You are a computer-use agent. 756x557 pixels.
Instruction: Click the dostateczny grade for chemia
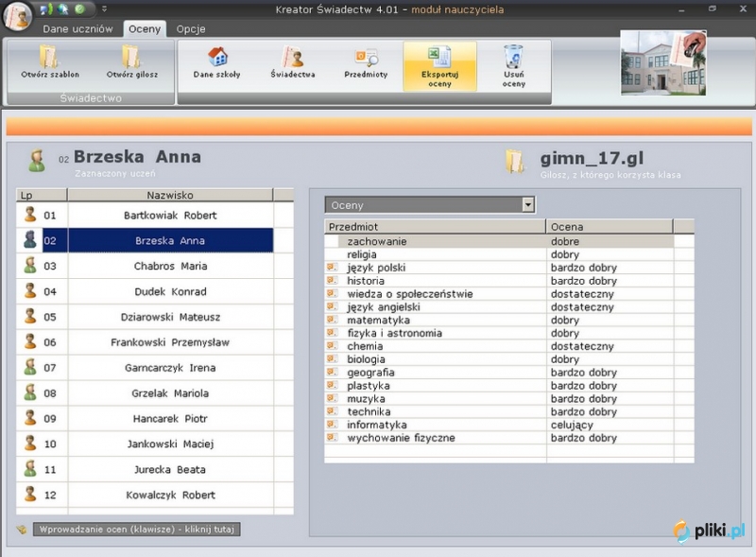(582, 346)
